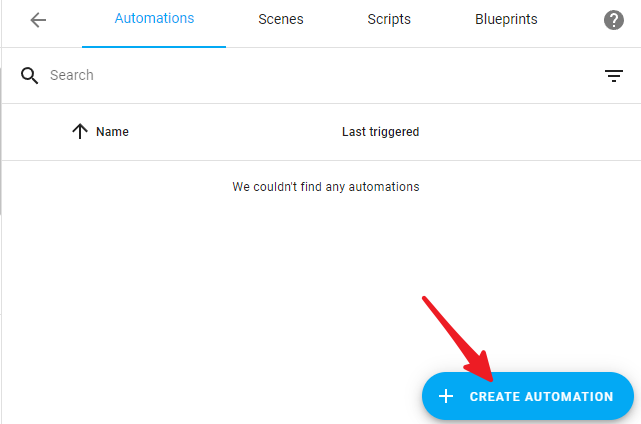This screenshot has height=424, width=641.
Task: Click the "We couldn't find any automations" message
Action: (326, 186)
